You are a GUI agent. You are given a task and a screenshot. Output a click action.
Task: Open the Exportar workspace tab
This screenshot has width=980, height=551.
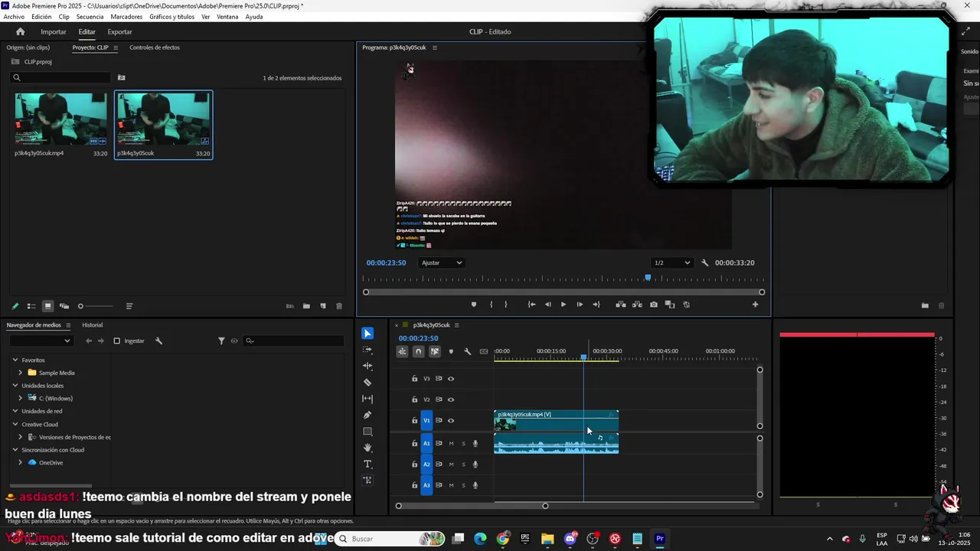pos(119,31)
